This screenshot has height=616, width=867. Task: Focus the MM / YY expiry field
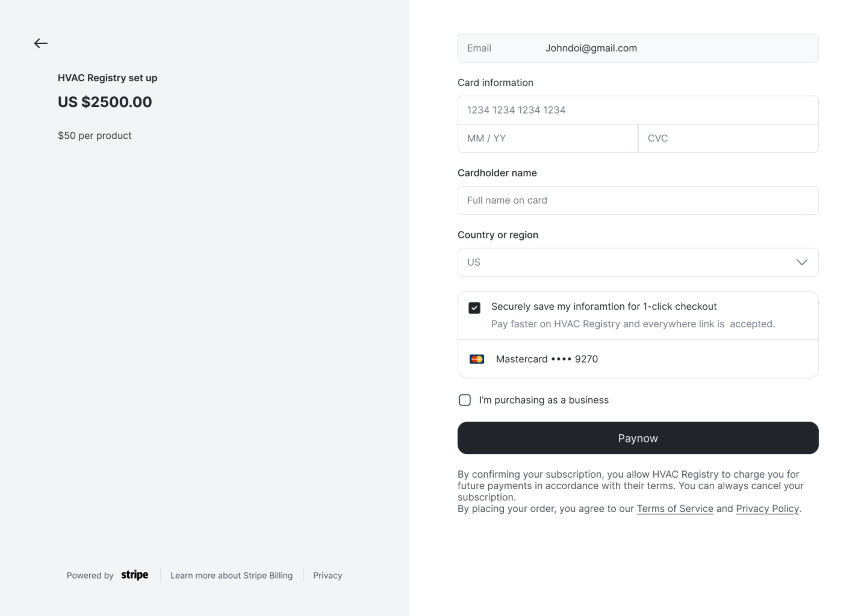coord(547,138)
